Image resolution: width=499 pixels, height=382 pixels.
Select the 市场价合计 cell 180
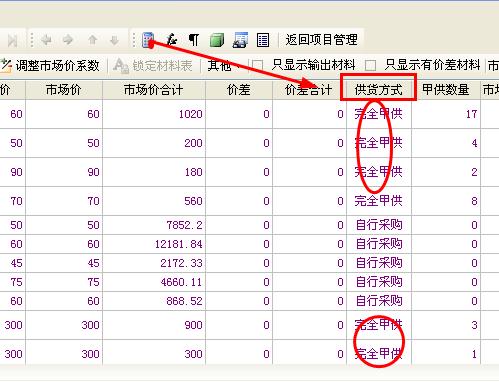click(154, 172)
